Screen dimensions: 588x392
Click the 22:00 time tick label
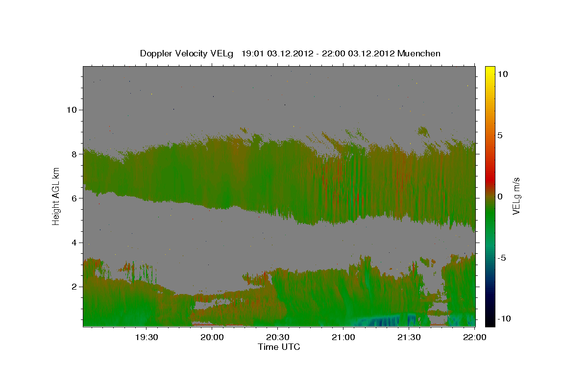coord(474,338)
